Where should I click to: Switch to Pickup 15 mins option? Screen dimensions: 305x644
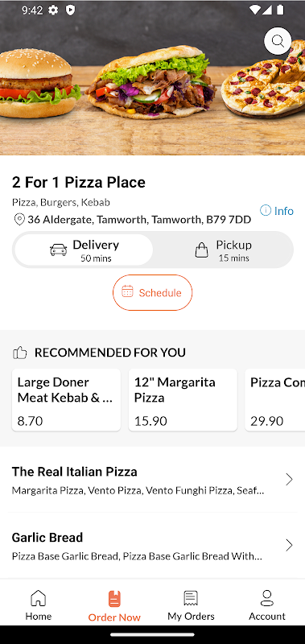pyautogui.click(x=223, y=250)
